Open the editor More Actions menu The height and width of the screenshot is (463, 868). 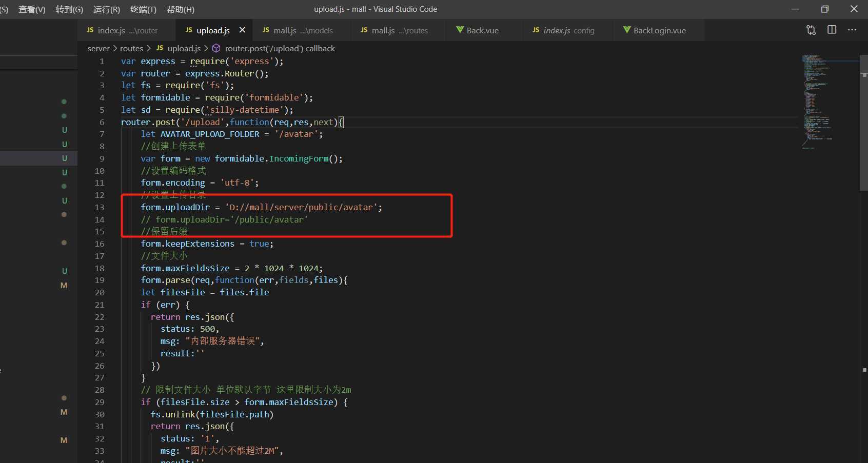852,30
